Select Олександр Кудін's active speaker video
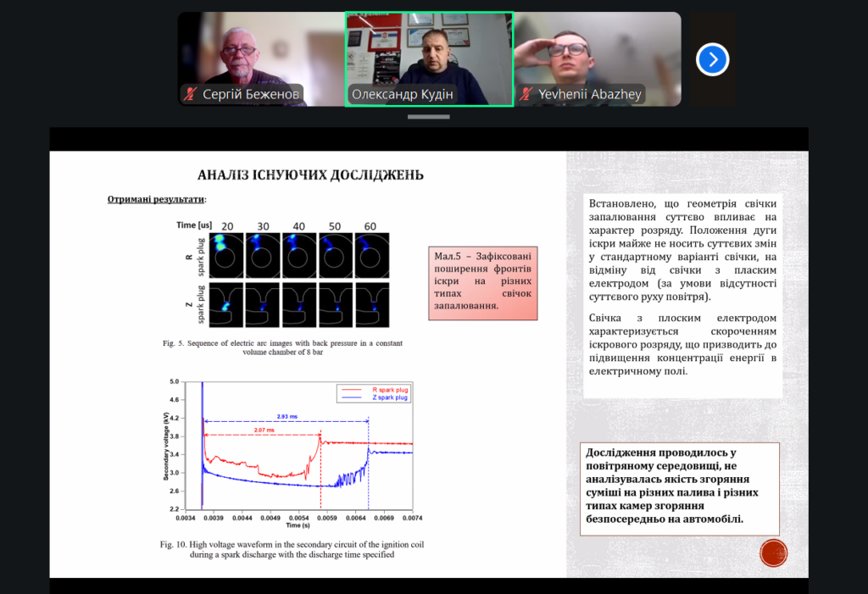 pyautogui.click(x=429, y=51)
